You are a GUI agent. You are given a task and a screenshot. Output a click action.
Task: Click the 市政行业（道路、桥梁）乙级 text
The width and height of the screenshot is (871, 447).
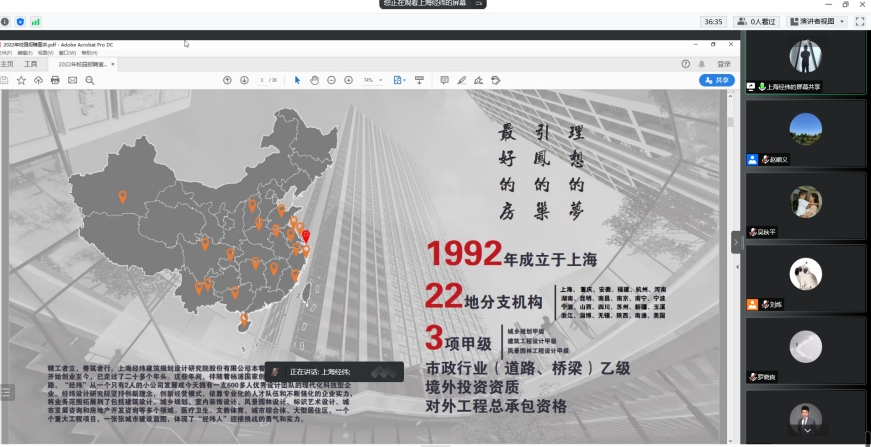(528, 368)
